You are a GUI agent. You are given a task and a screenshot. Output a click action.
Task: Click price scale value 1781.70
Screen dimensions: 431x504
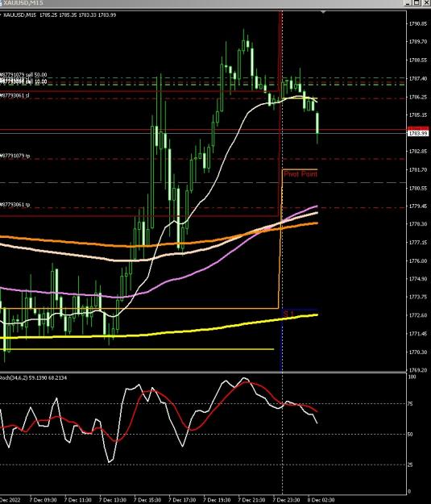(x=418, y=169)
